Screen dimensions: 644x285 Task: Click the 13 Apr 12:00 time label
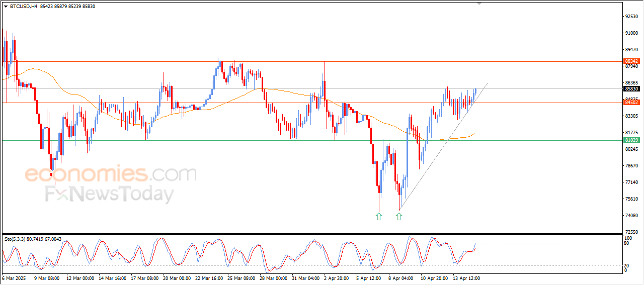click(466, 278)
